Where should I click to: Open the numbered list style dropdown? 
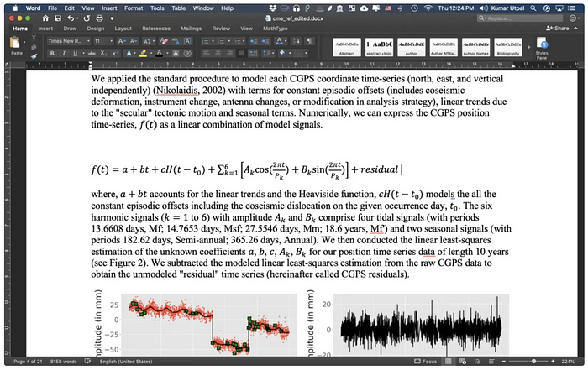click(228, 41)
